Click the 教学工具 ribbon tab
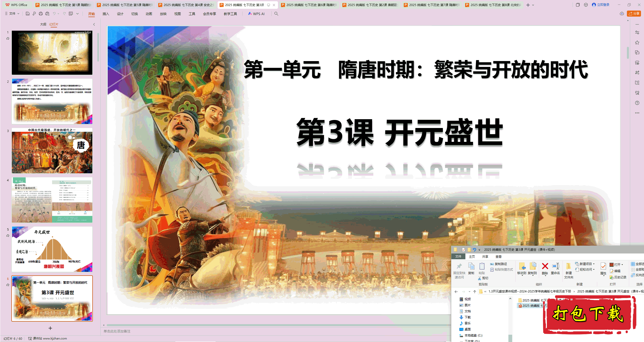The height and width of the screenshot is (342, 644). [230, 14]
